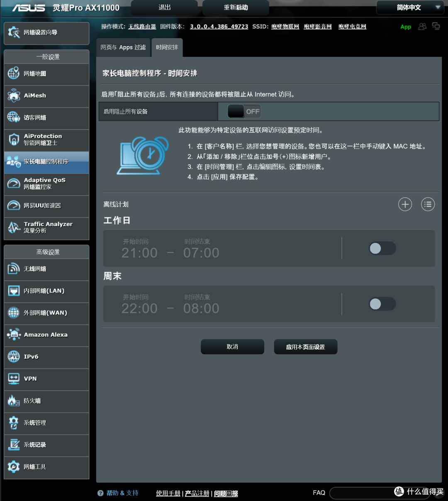
Task: Click the user accounts icon beside App
Action: click(422, 27)
